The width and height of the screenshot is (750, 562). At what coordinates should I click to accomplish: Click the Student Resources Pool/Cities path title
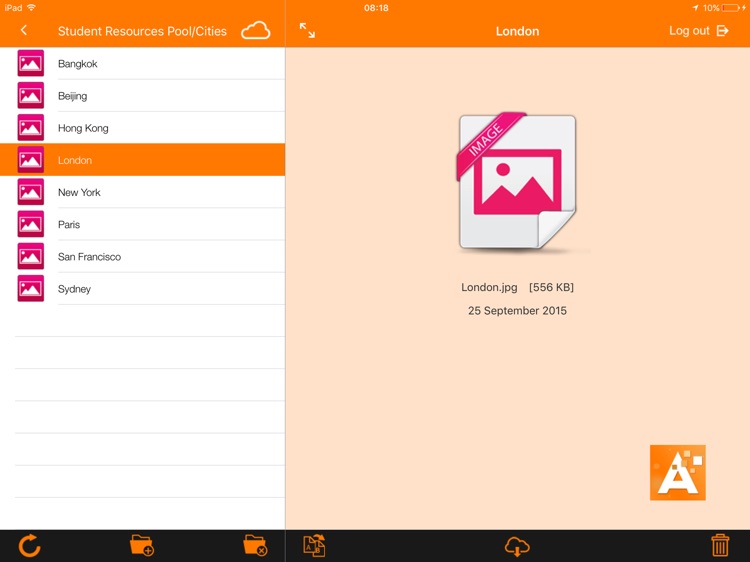[x=142, y=31]
